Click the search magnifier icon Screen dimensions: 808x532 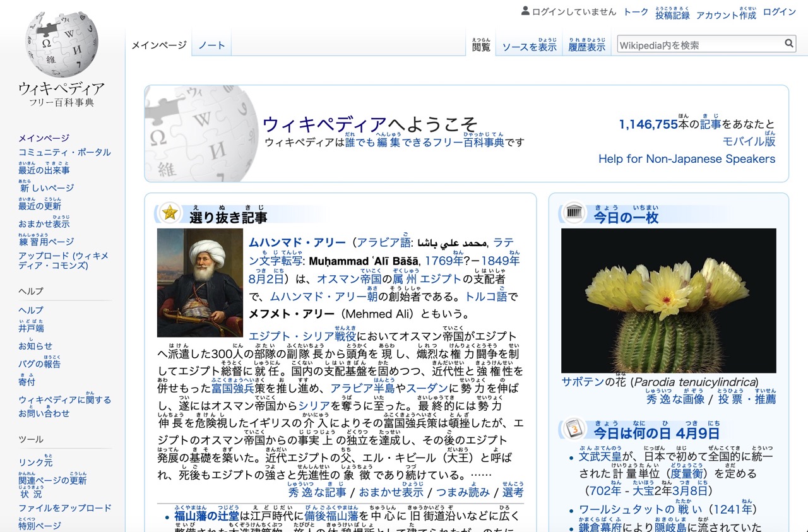pyautogui.click(x=789, y=44)
